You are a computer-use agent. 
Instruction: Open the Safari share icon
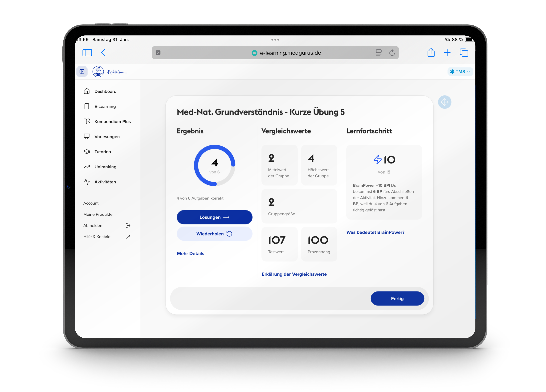431,53
